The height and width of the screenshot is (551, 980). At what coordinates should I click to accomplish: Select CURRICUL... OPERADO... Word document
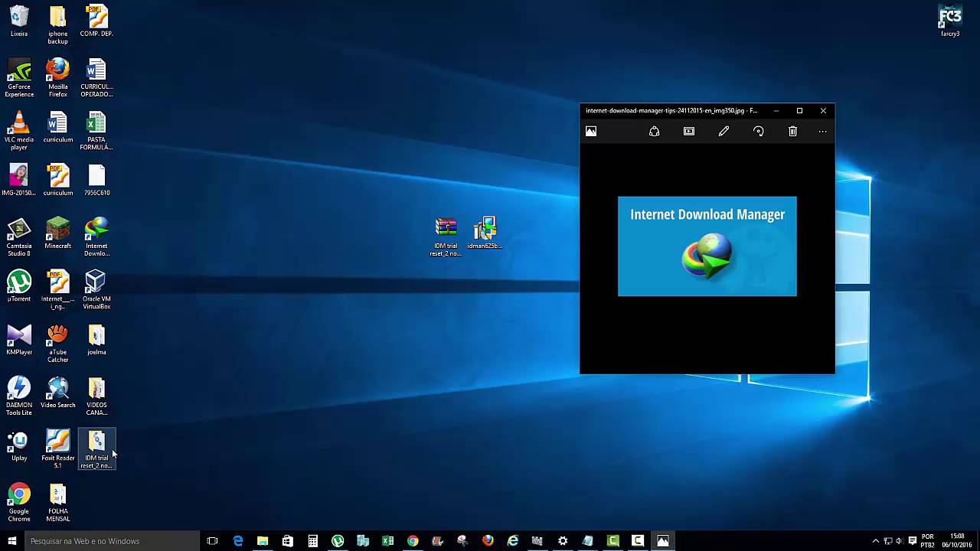point(96,78)
